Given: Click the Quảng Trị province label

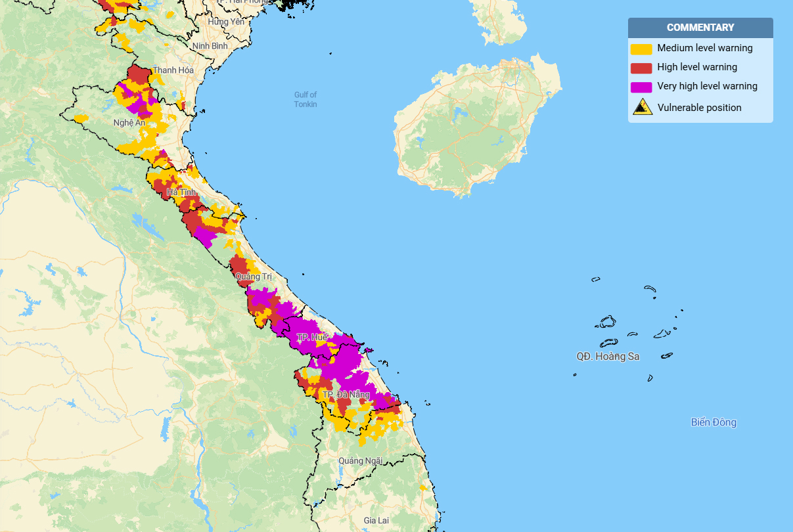Looking at the screenshot, I should pyautogui.click(x=254, y=277).
